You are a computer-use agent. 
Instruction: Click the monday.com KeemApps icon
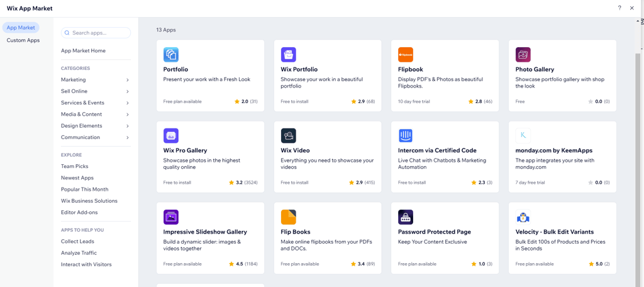(523, 136)
